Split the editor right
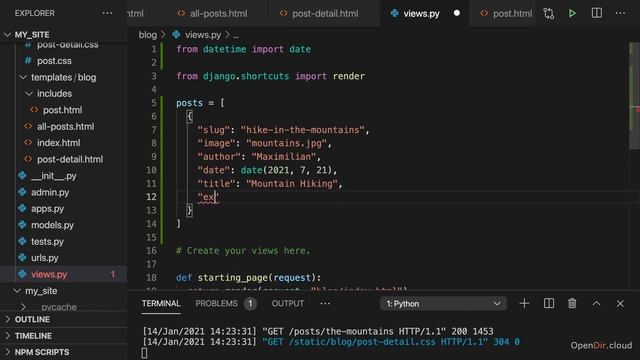 [597, 13]
